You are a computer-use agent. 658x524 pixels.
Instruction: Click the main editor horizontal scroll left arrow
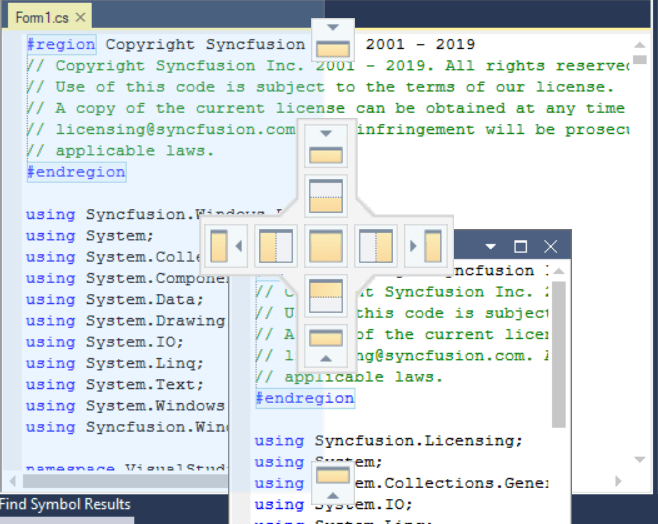coord(13,481)
